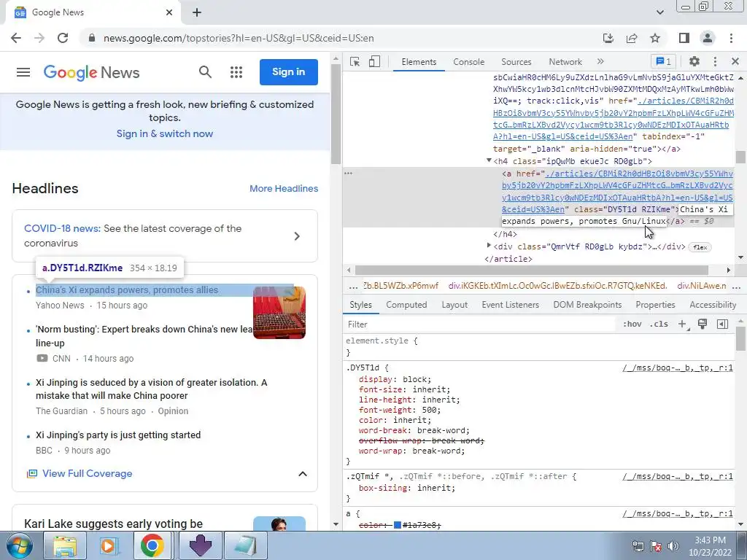Click the browser back arrow

click(16, 38)
